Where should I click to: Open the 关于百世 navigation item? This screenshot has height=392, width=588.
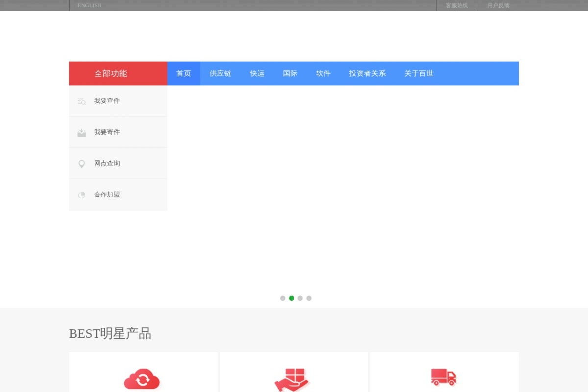pos(419,73)
